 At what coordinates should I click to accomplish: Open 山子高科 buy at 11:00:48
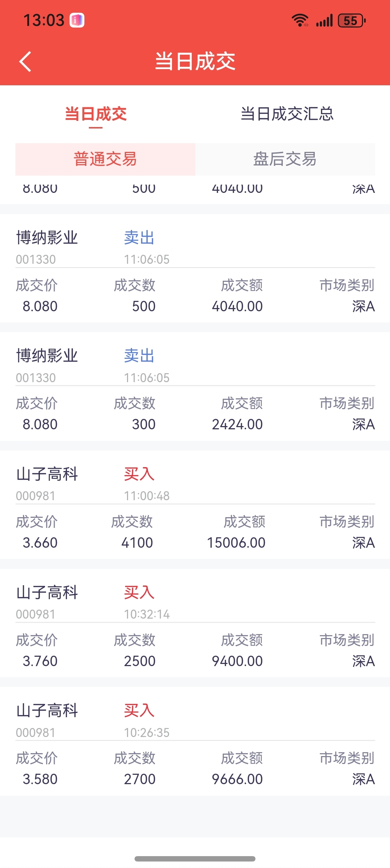pos(195,504)
